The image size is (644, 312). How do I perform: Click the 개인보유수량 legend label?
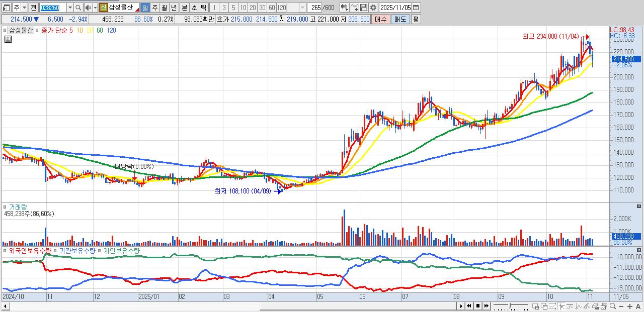click(x=121, y=250)
